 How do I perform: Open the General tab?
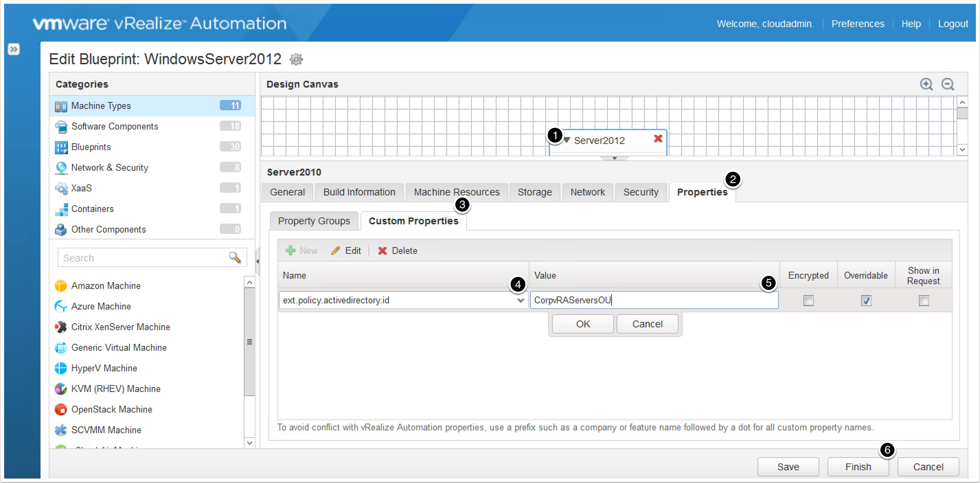pyautogui.click(x=287, y=192)
